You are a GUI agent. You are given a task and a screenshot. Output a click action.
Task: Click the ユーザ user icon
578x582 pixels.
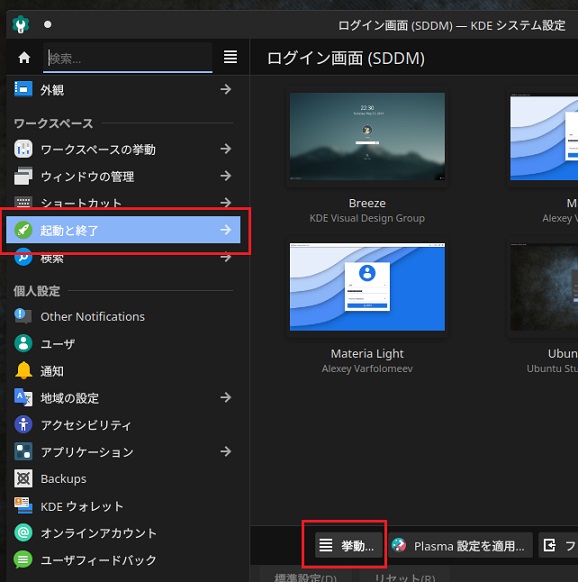point(23,343)
